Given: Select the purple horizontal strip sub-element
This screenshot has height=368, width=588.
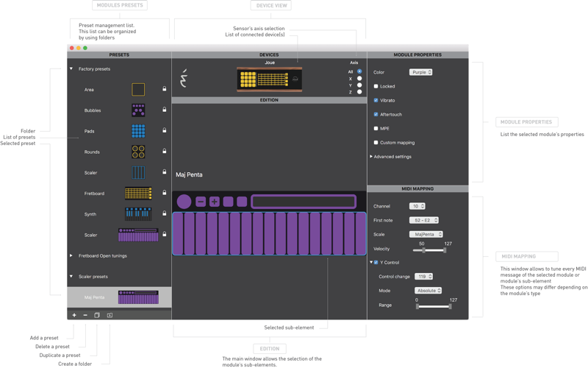Looking at the screenshot, I should pos(304,202).
